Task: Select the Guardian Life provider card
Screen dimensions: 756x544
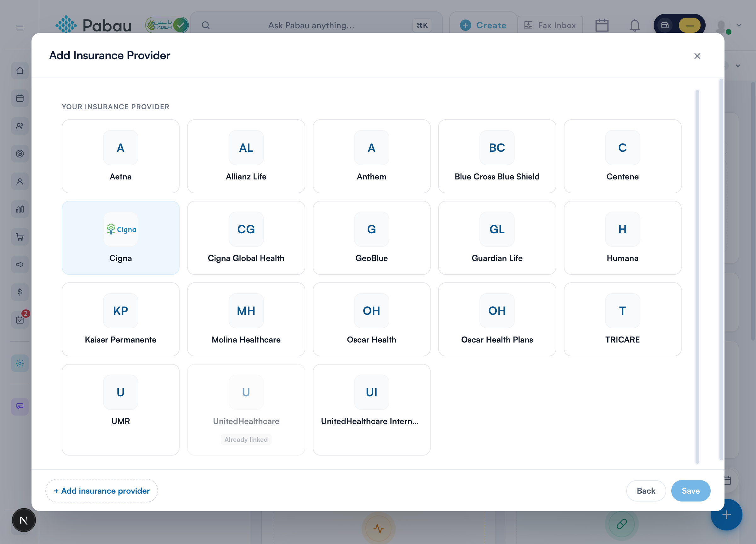Action: coord(497,237)
